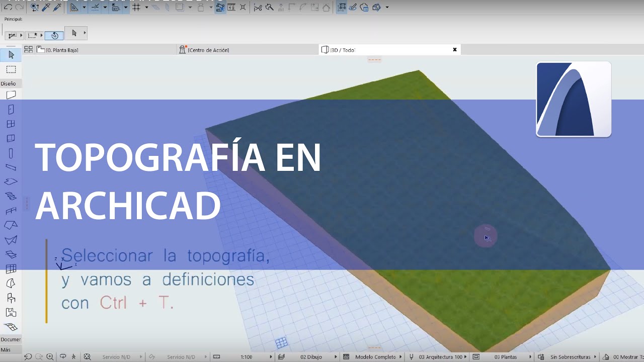Image resolution: width=644 pixels, height=362 pixels.
Task: Select the Roof tool
Action: (x=11, y=225)
